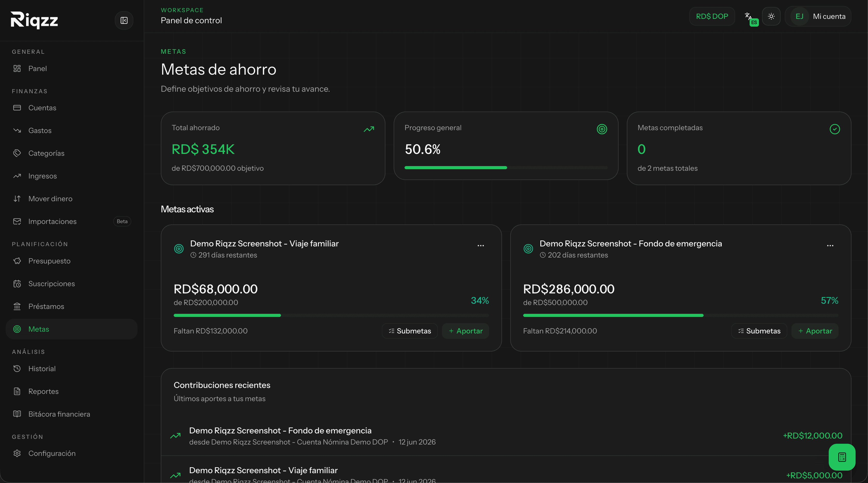The image size is (868, 483).
Task: Click the 34% progress percentage
Action: click(x=480, y=301)
